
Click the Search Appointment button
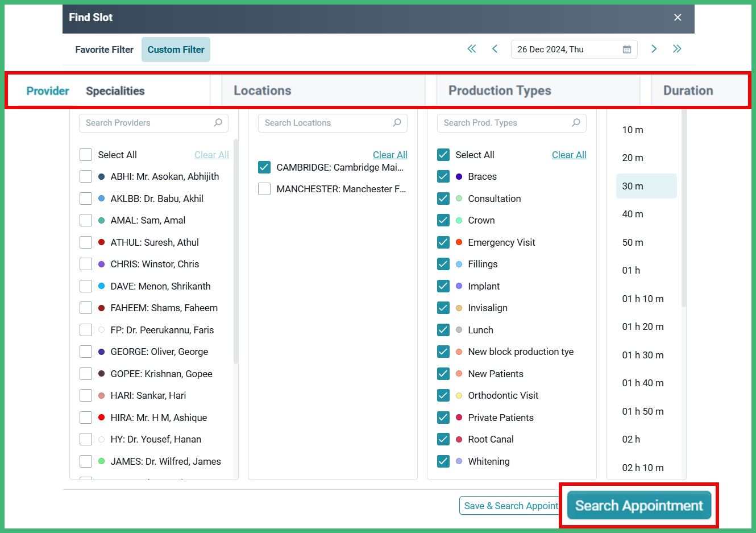(x=638, y=505)
